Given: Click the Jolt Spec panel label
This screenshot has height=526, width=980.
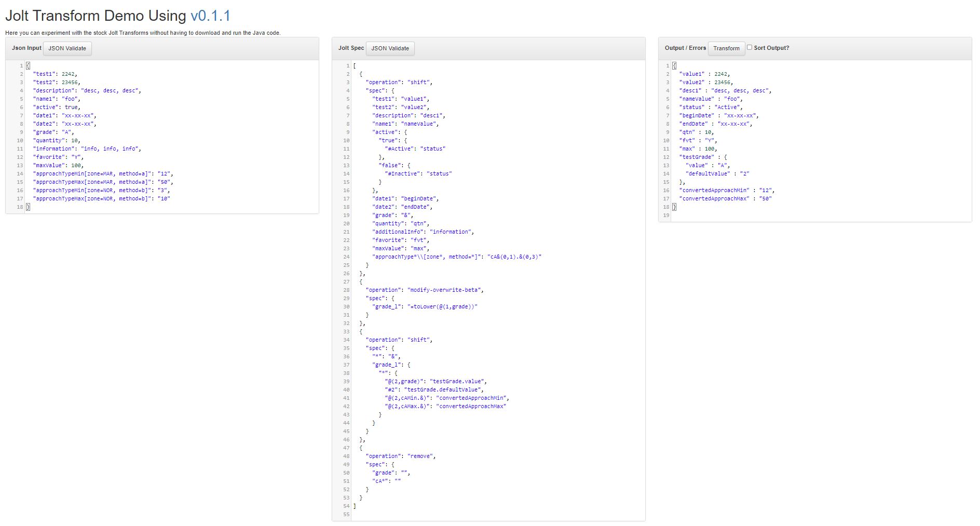Looking at the screenshot, I should point(351,48).
